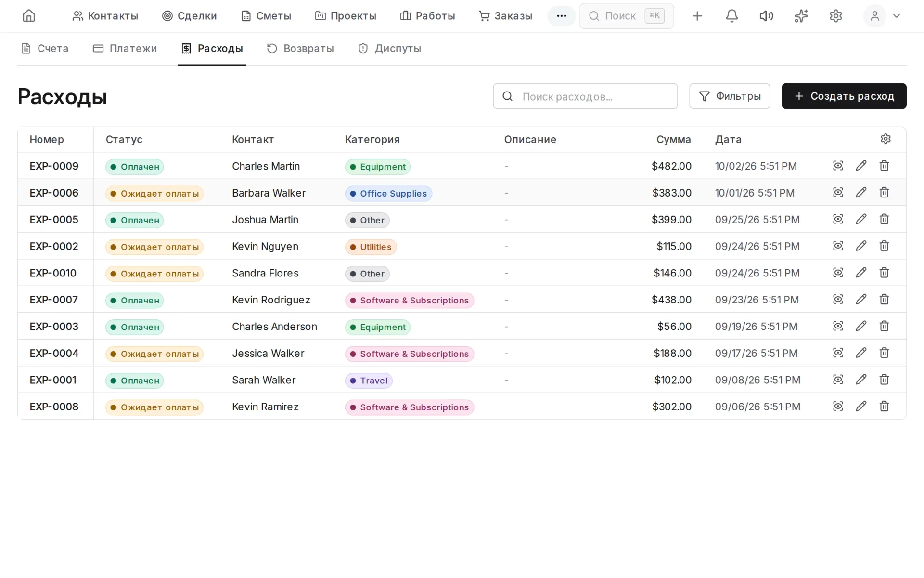Delete expense EXP-0007 with trash icon
Screen dimensions: 924x578
click(884, 300)
